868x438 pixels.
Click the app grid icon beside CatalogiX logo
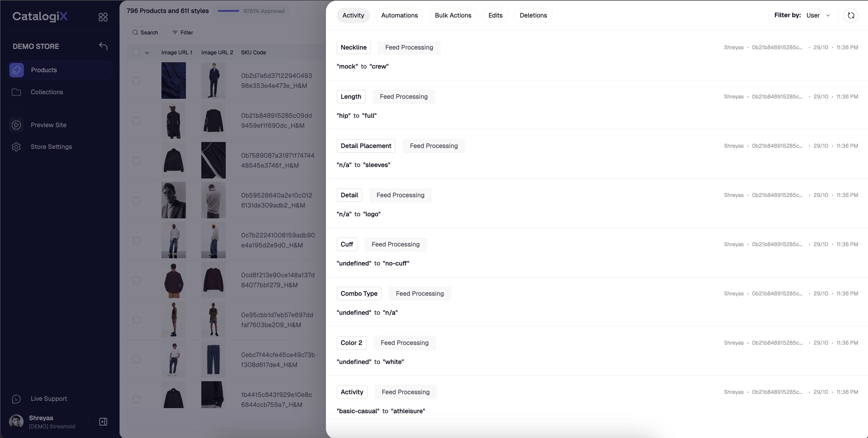pos(103,17)
